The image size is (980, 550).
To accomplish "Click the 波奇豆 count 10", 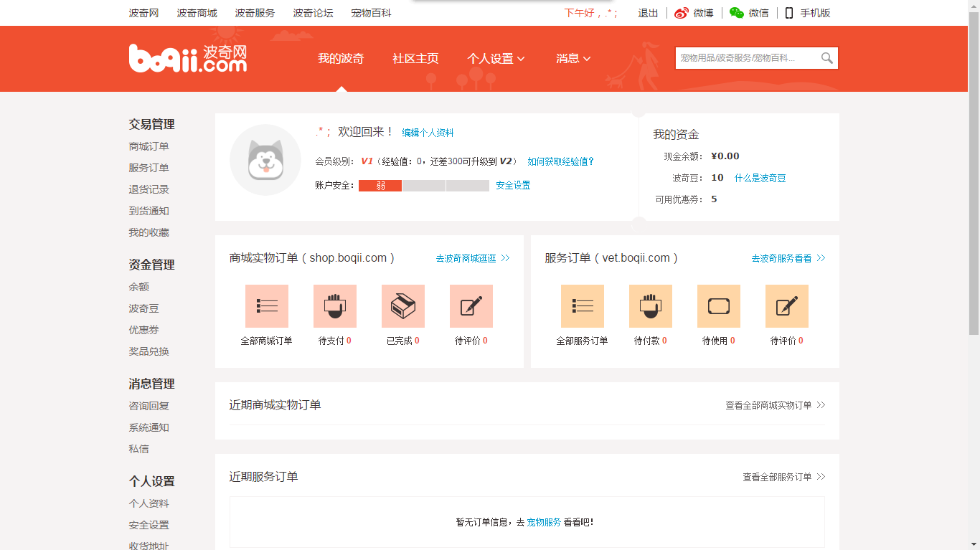I will pos(717,178).
